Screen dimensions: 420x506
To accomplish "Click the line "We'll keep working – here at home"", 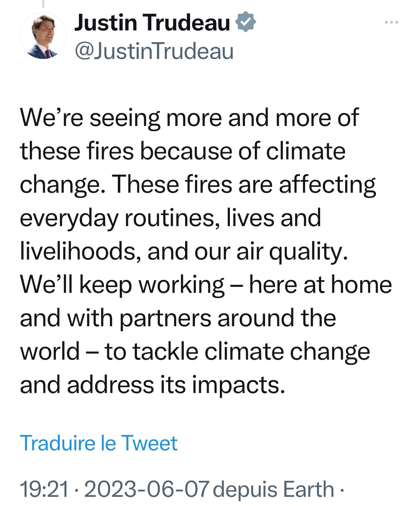I will tap(206, 285).
